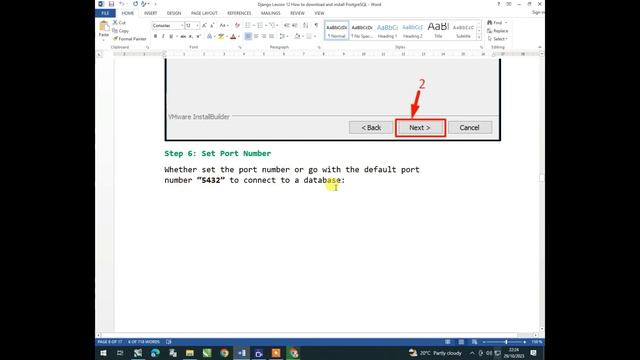
Task: Apply text highlight color
Action: 221,36
